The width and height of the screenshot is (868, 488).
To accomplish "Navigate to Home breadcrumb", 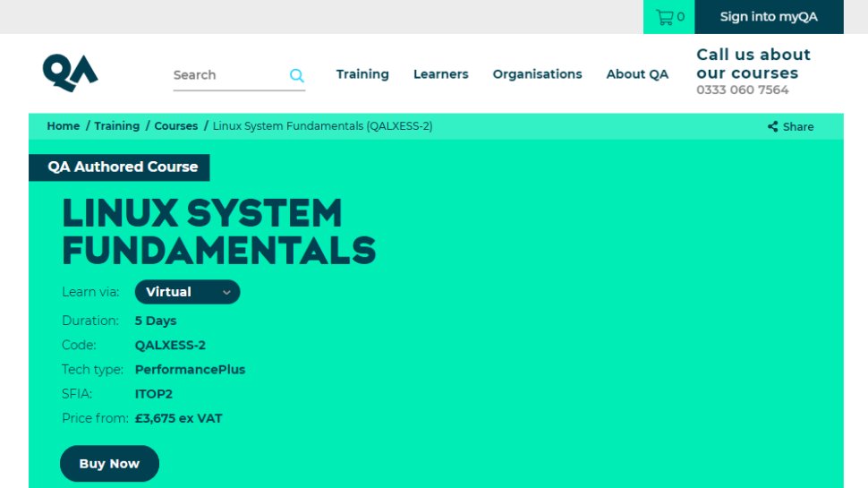I will [x=64, y=126].
